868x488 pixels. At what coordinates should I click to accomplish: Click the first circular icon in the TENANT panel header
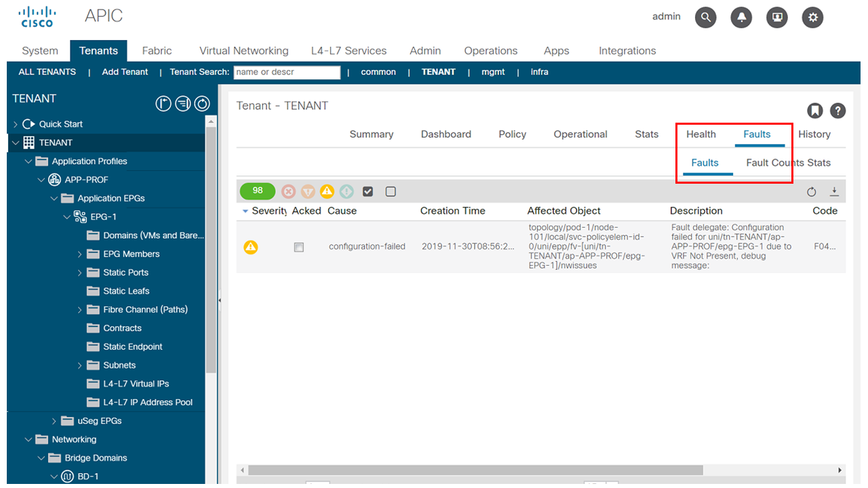(x=163, y=104)
